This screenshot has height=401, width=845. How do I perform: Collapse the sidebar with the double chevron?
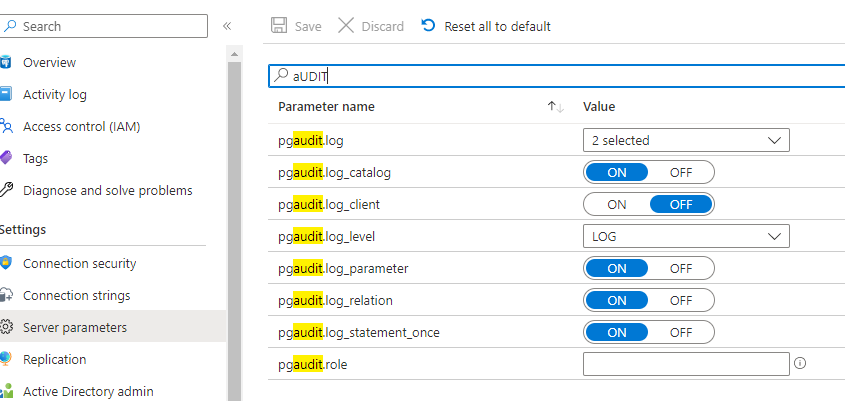click(x=227, y=26)
